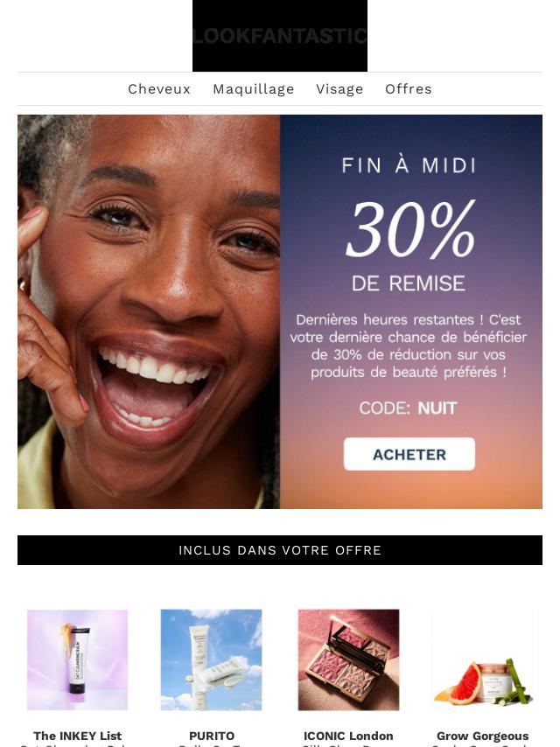Click the LOOKFANTASTIC logo banner

click(x=280, y=36)
